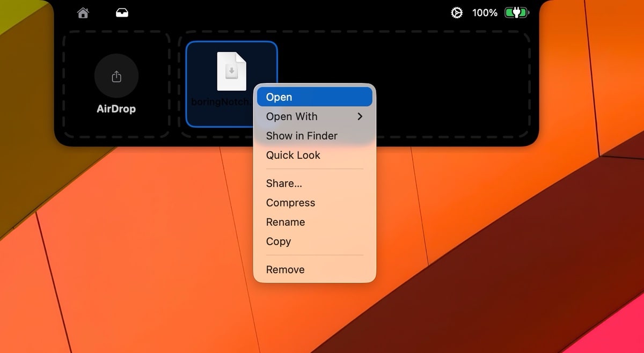Copy the file via the context menu
Screen dimensions: 644x353
tap(279, 241)
